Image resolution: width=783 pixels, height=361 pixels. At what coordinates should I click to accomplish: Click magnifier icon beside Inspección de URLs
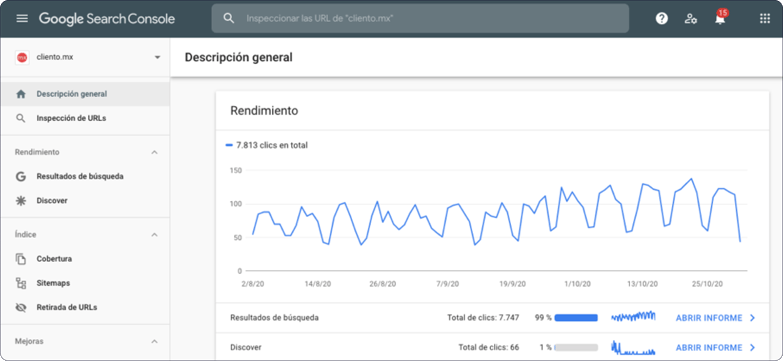(20, 118)
